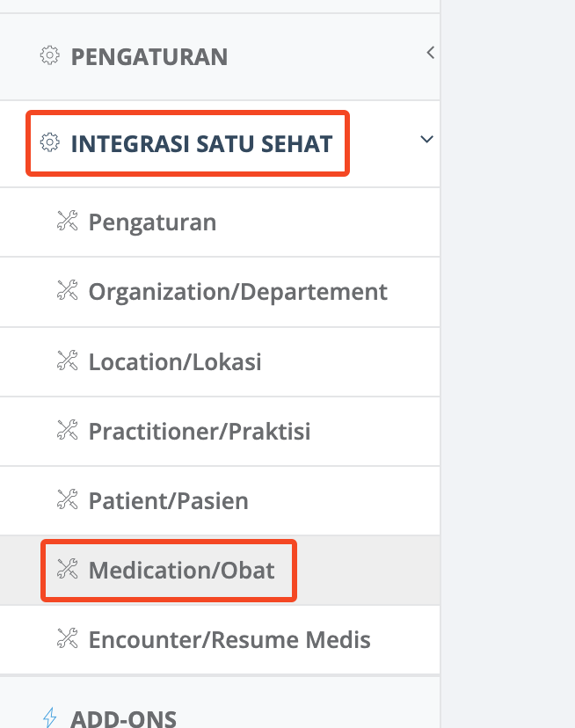Click the tools icon beside Organization/Departement
The width and height of the screenshot is (575, 728).
pos(68,290)
